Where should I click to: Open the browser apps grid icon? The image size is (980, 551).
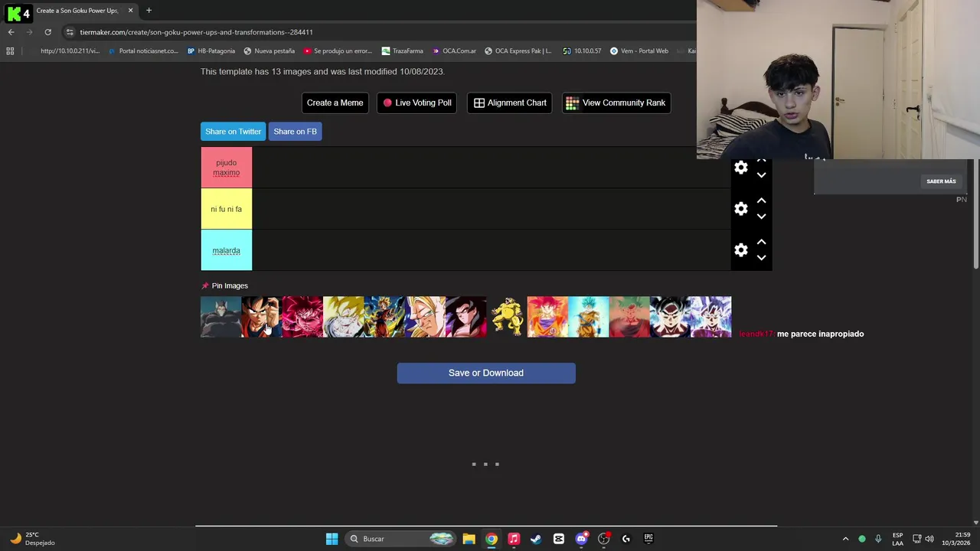(10, 51)
